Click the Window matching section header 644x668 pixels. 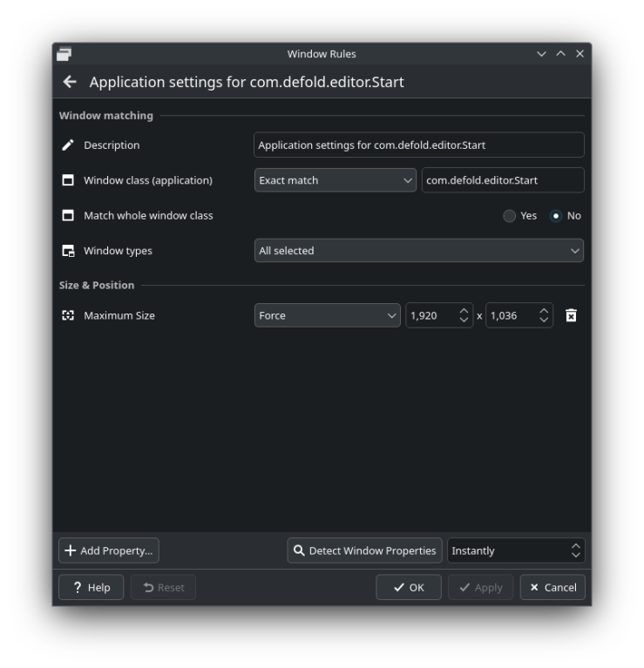(x=106, y=116)
